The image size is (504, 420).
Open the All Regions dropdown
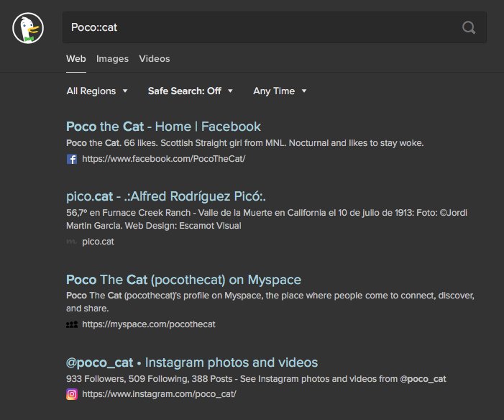click(x=96, y=91)
